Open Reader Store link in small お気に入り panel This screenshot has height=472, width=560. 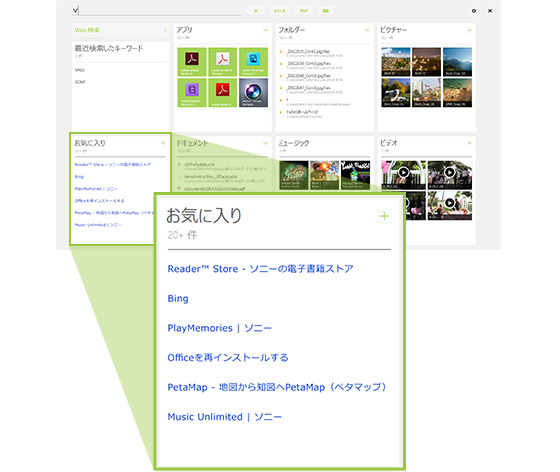coord(112,165)
